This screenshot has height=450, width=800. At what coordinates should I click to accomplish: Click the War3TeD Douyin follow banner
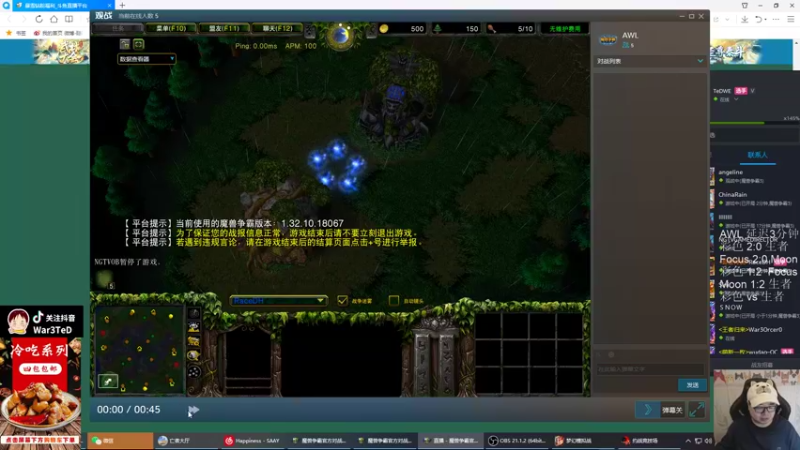(41, 323)
